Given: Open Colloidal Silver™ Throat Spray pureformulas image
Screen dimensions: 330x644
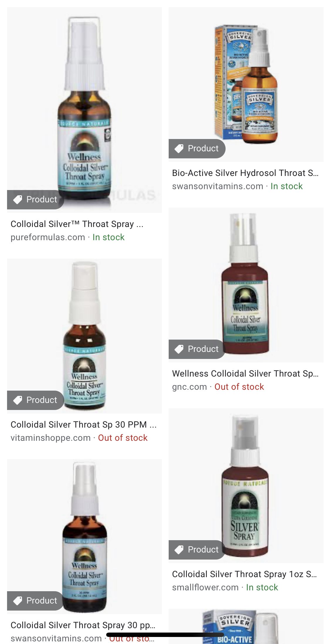Looking at the screenshot, I should pyautogui.click(x=84, y=110).
